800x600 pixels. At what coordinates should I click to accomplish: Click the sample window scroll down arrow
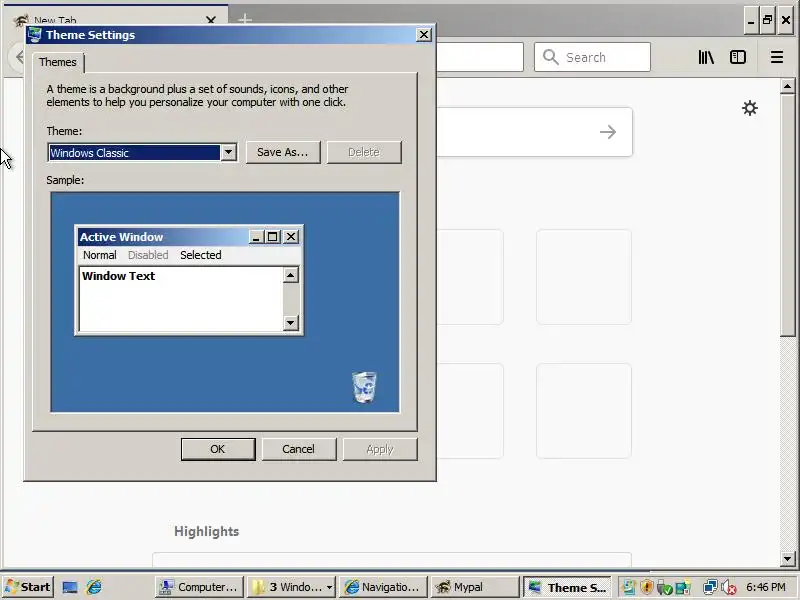tap(290, 322)
